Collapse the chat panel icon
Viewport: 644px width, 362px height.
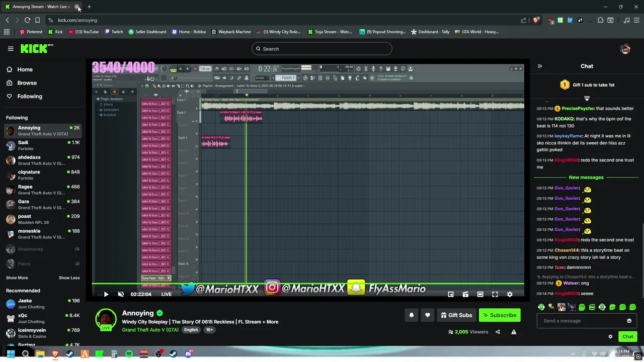pyautogui.click(x=540, y=66)
